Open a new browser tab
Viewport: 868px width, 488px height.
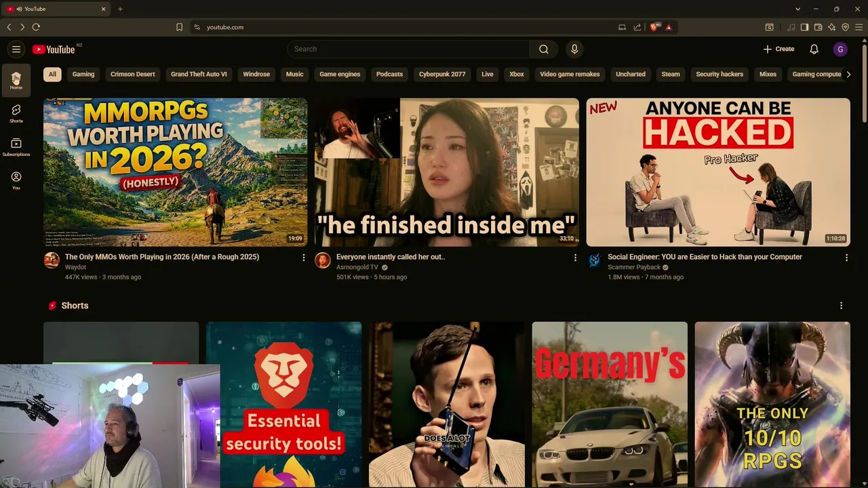point(120,9)
